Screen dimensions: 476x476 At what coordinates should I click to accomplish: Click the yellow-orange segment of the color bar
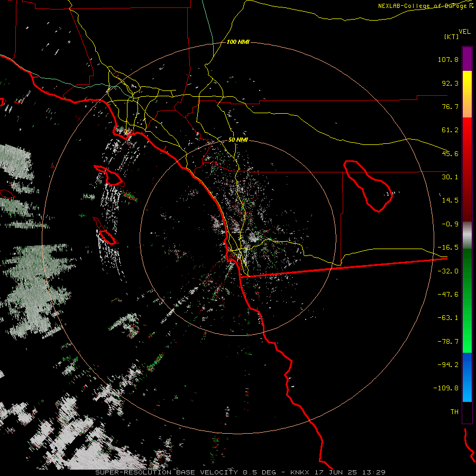(467, 94)
